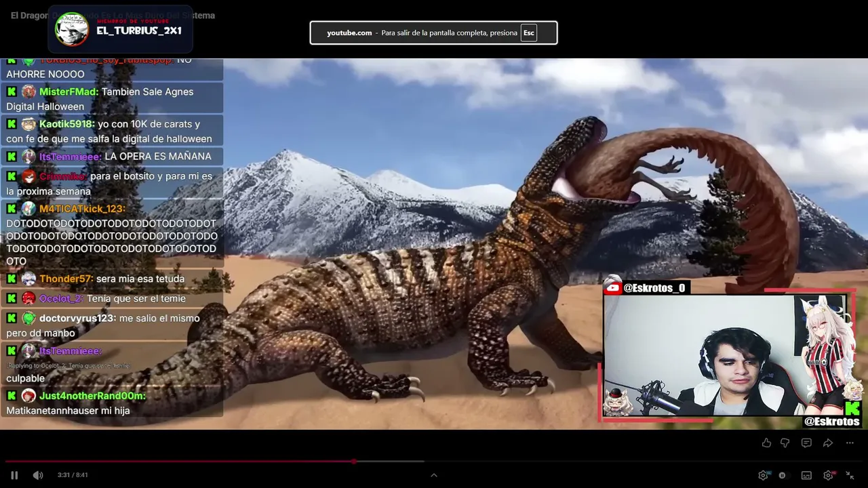Expand the panel with the up chevron
This screenshot has height=488, width=868.
coord(434,475)
